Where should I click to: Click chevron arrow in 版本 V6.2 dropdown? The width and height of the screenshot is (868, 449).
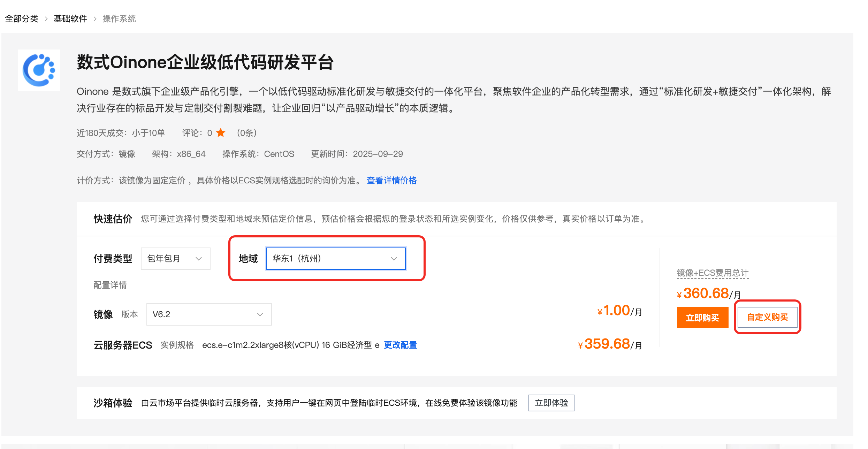(260, 314)
